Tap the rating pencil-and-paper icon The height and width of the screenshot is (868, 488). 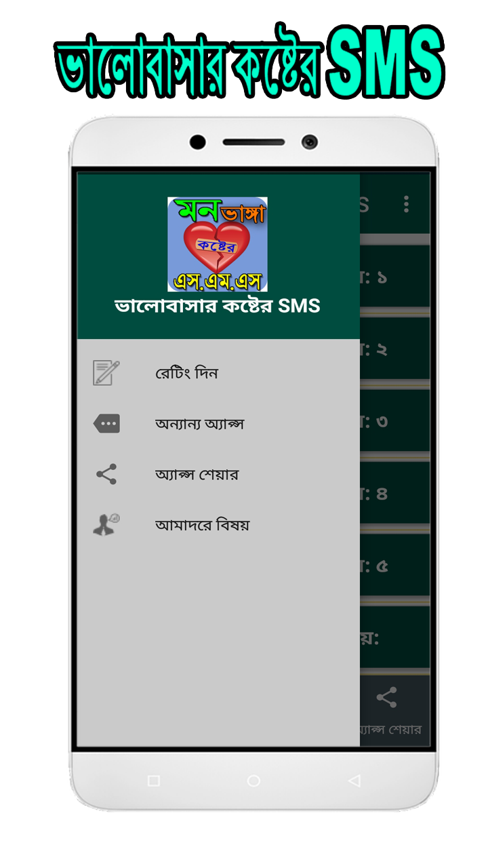(x=106, y=373)
